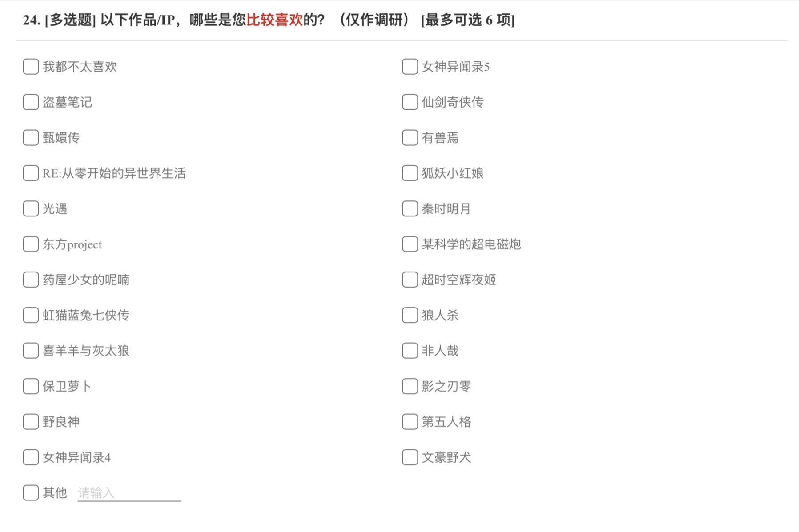This screenshot has width=799, height=532.
Task: Check the 仙剑奇侠传 option
Action: (410, 102)
